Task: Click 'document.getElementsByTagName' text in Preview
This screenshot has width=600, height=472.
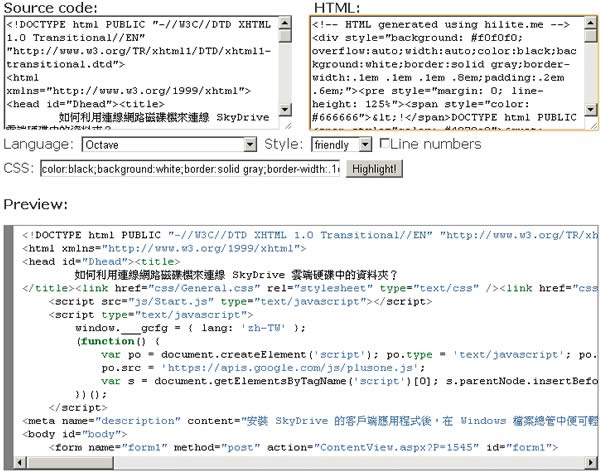Action: pyautogui.click(x=251, y=381)
